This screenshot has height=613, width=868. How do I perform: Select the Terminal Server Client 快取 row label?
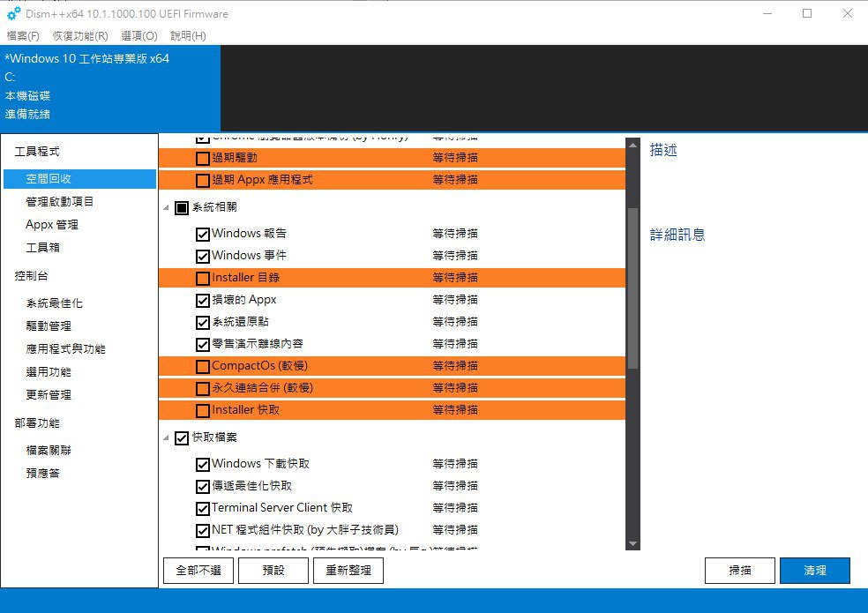pyautogui.click(x=282, y=508)
